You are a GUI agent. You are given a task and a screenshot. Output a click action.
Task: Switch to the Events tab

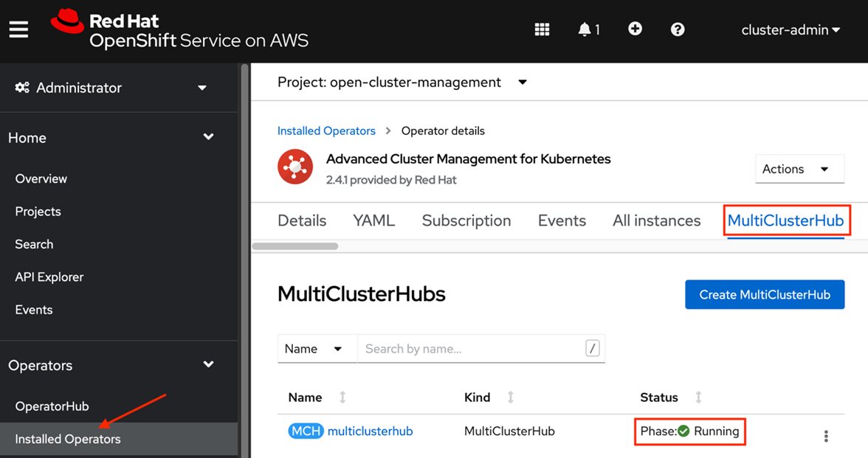coord(562,221)
